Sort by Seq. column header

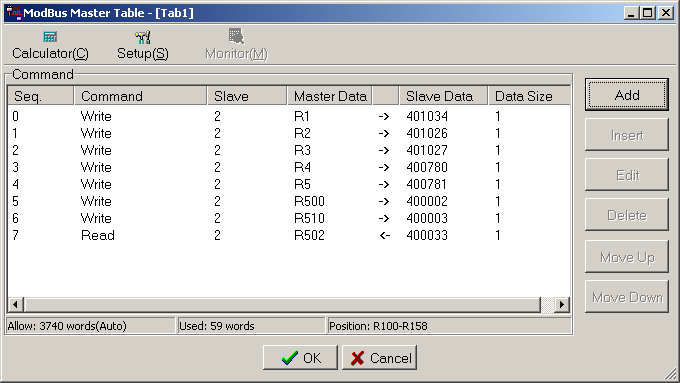(41, 96)
